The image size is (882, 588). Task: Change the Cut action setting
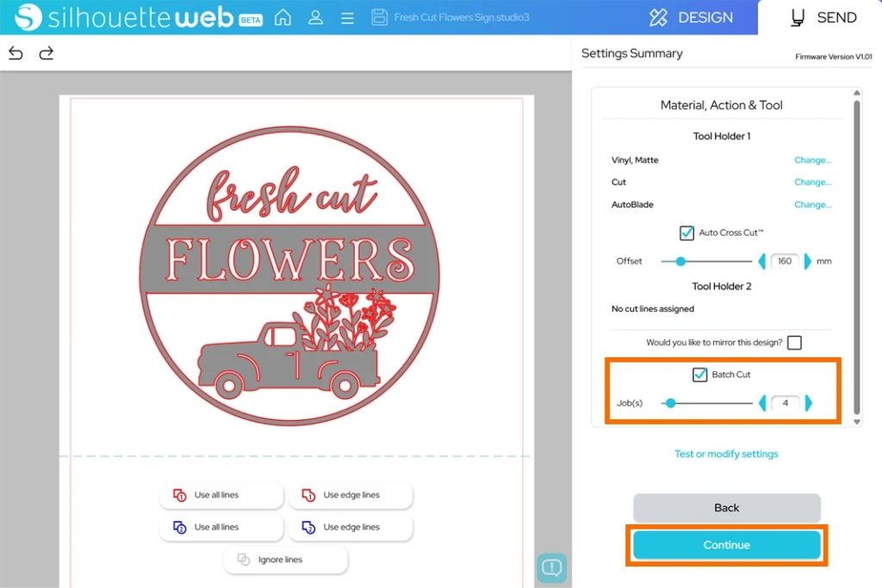coord(812,183)
